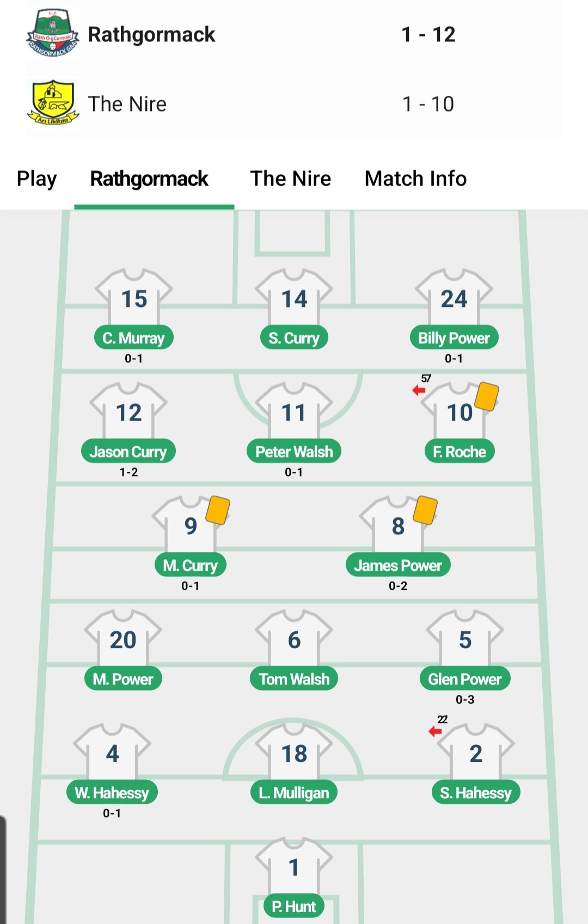
Task: Tap the Rathgormack club crest
Action: [x=52, y=34]
